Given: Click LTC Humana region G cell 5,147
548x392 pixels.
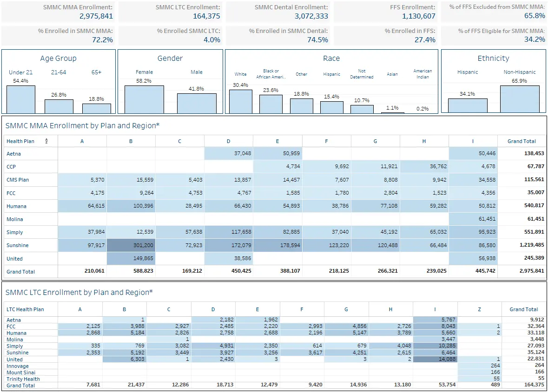Looking at the screenshot, I should coord(346,333).
